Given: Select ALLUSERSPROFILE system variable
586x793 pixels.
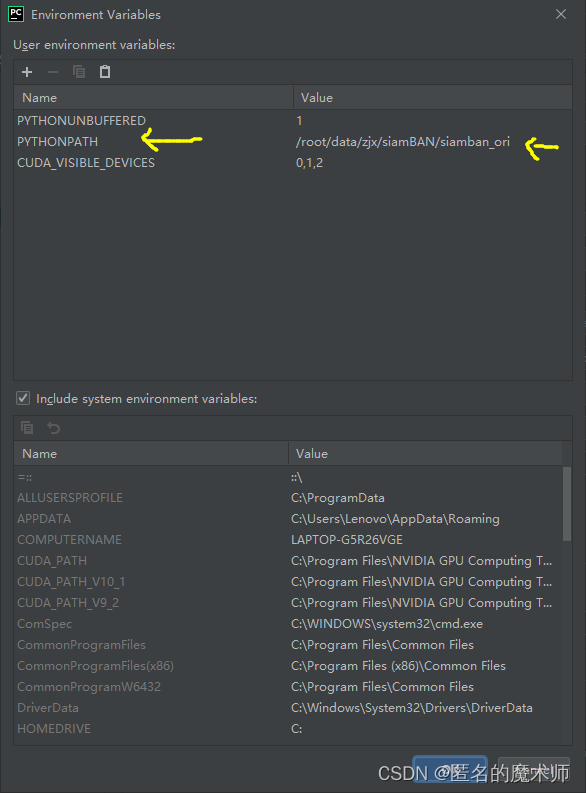Looking at the screenshot, I should [70, 498].
